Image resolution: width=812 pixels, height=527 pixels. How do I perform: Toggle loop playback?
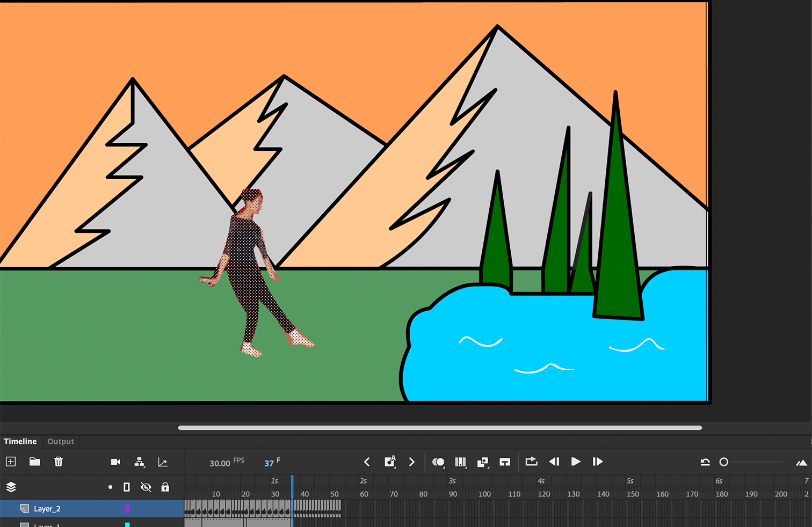[531, 462]
